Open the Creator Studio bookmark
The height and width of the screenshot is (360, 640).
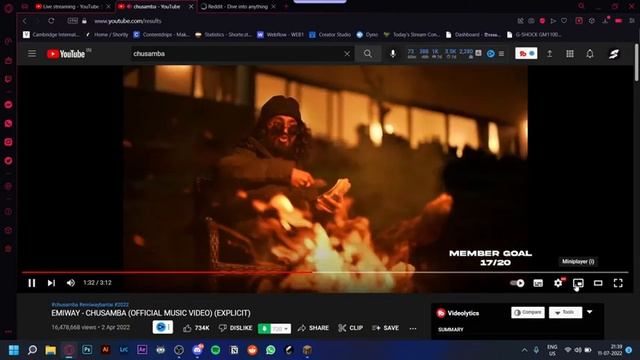click(x=330, y=35)
